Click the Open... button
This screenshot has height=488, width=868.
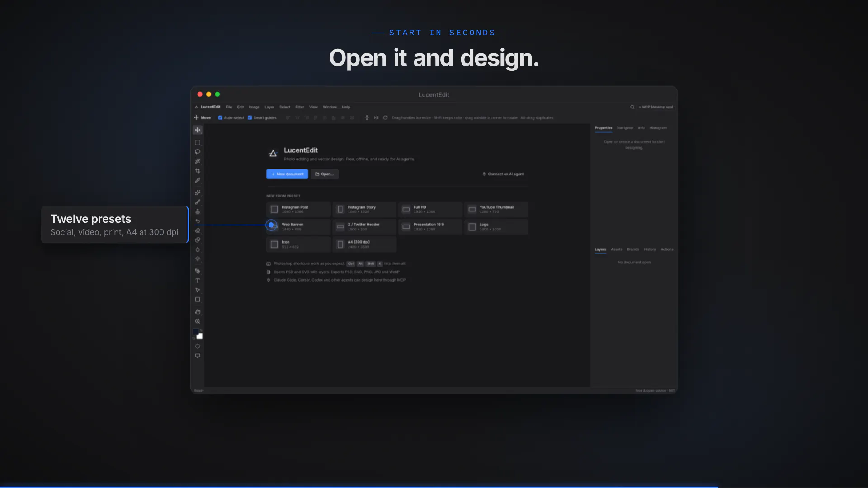(x=325, y=174)
